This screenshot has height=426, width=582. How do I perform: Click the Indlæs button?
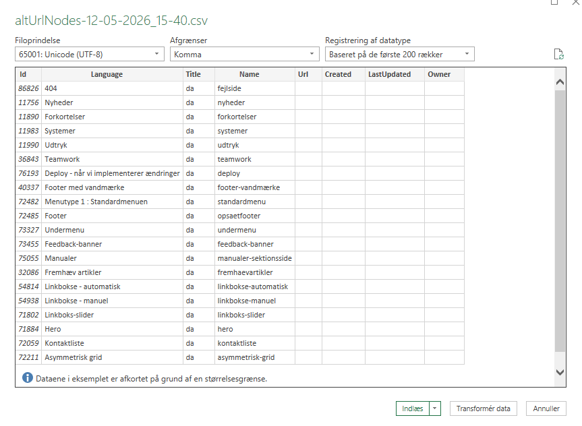coord(412,409)
